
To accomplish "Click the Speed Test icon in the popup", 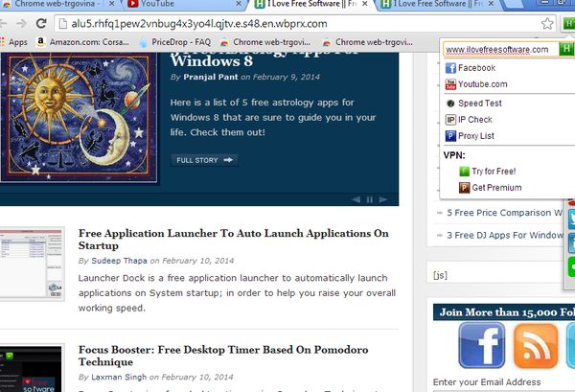I will point(450,104).
